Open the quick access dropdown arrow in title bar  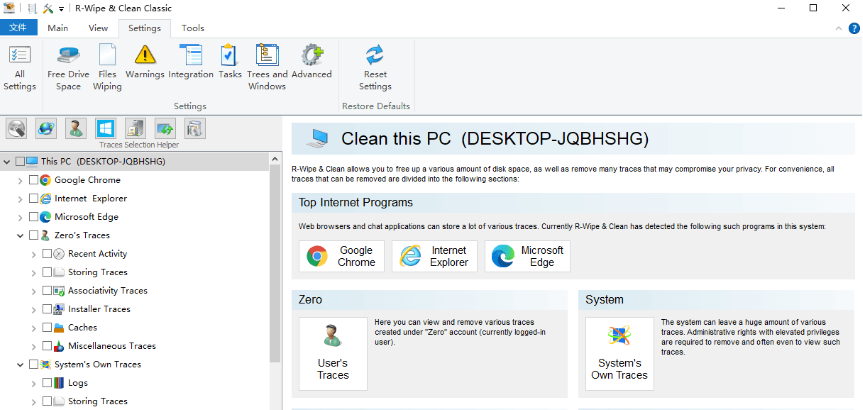point(61,9)
